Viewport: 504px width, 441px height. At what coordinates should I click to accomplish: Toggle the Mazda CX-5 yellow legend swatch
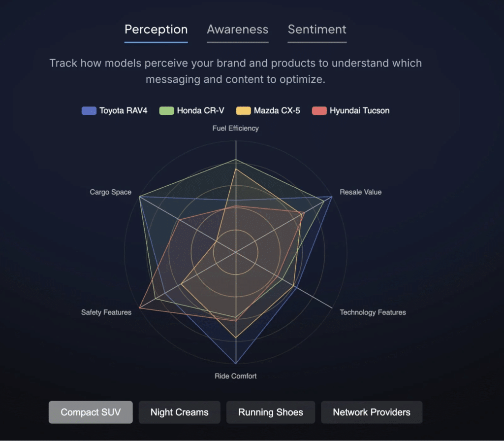(243, 111)
